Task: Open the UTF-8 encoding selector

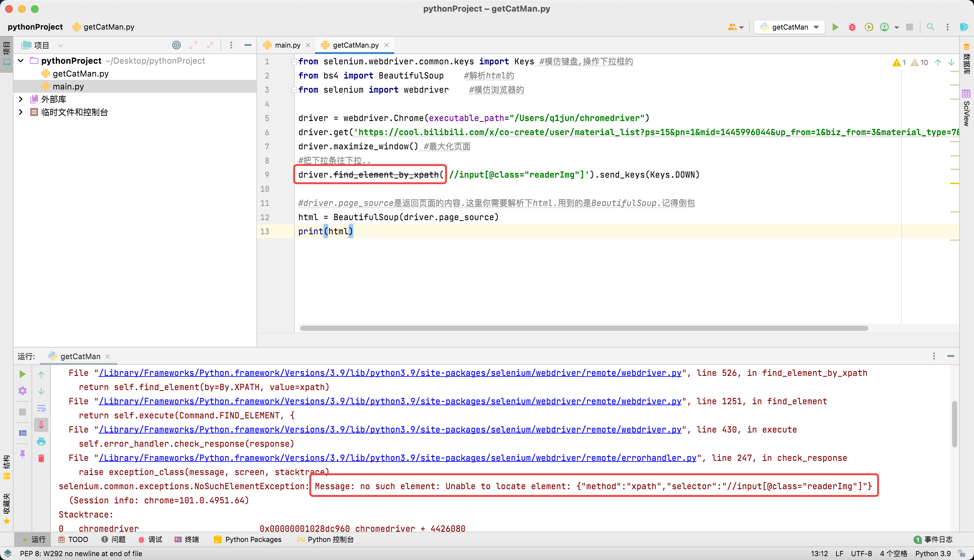Action: [x=861, y=554]
